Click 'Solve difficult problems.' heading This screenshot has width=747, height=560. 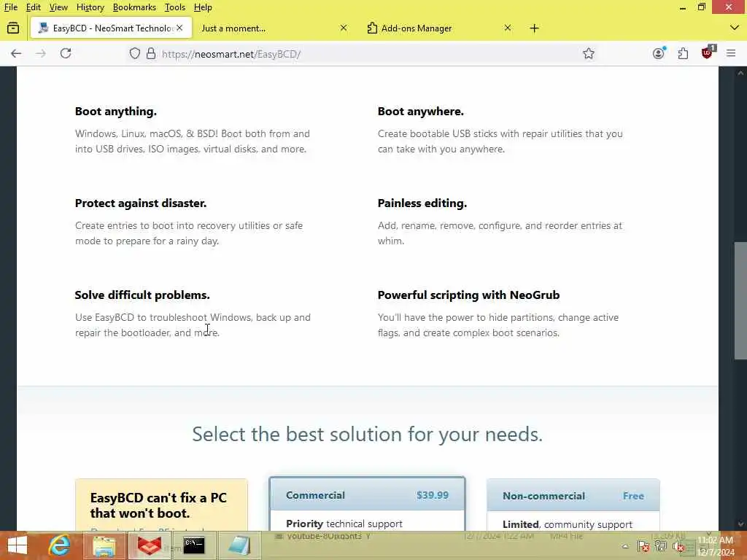pyautogui.click(x=142, y=295)
